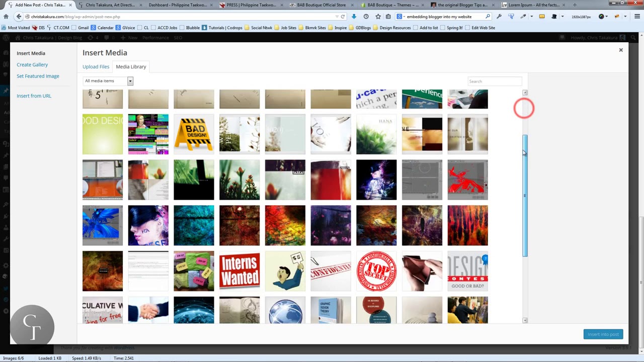Click the Insert into post button

pos(603,334)
